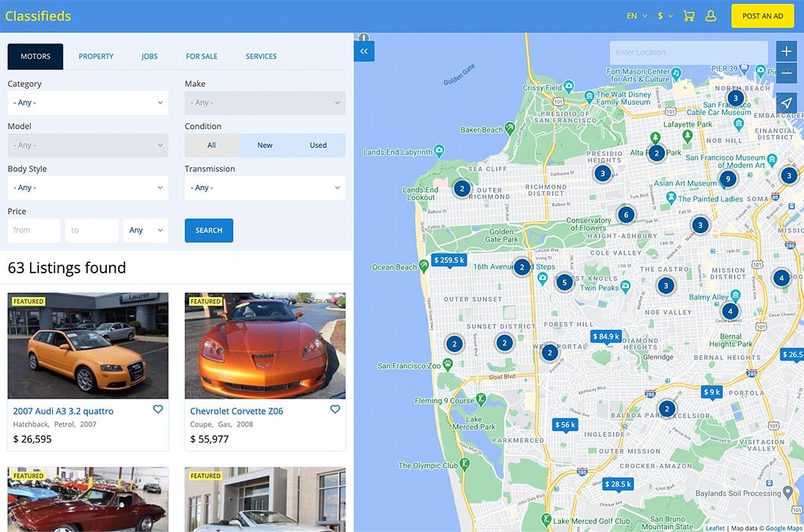The image size is (804, 532).
Task: Zoom out the map with minus button
Action: pyautogui.click(x=786, y=73)
